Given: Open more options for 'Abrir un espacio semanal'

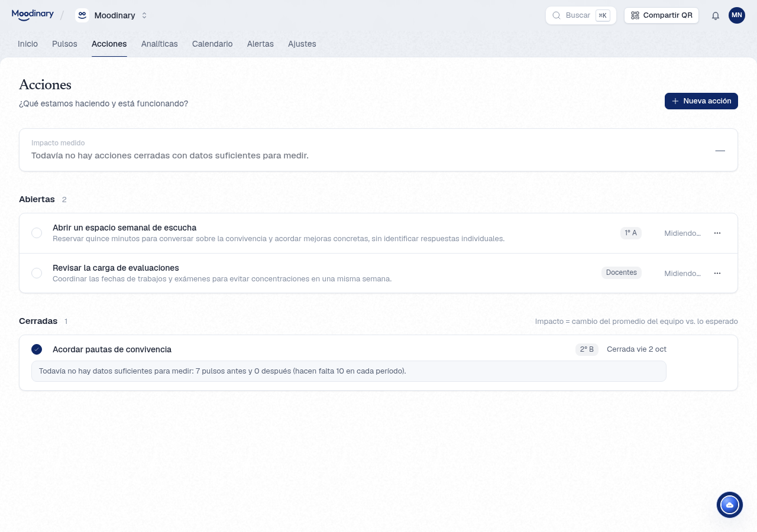Looking at the screenshot, I should tap(717, 233).
